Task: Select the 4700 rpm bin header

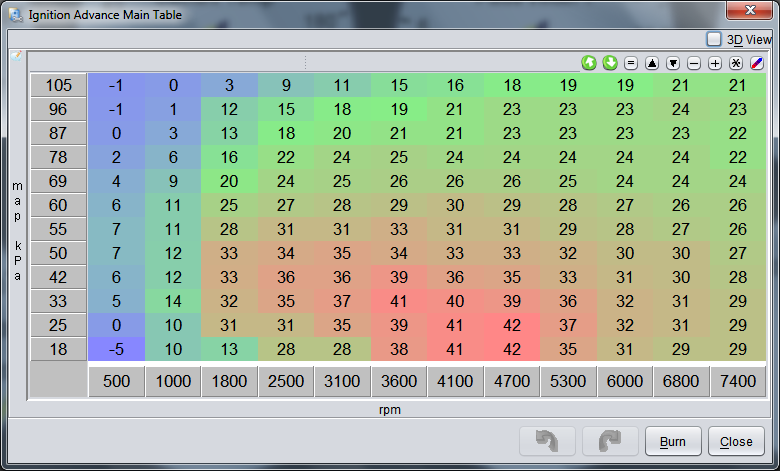Action: click(512, 381)
